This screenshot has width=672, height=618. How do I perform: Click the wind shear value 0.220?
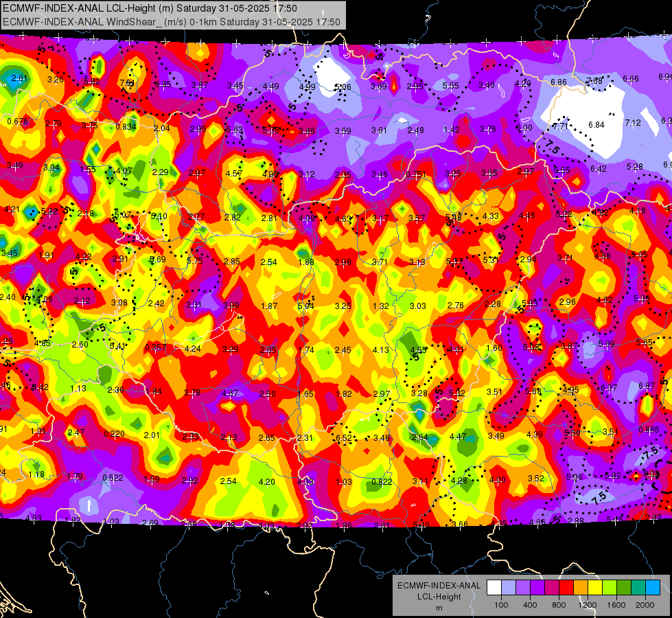point(115,433)
